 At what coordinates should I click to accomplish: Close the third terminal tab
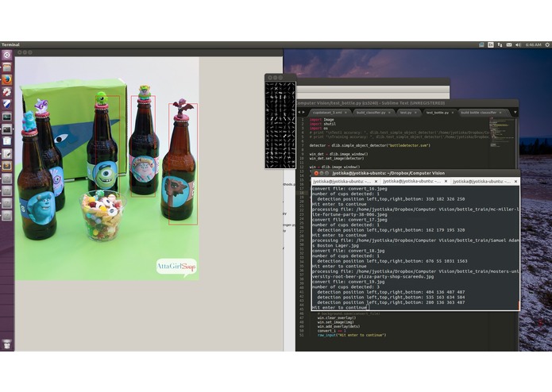515,182
